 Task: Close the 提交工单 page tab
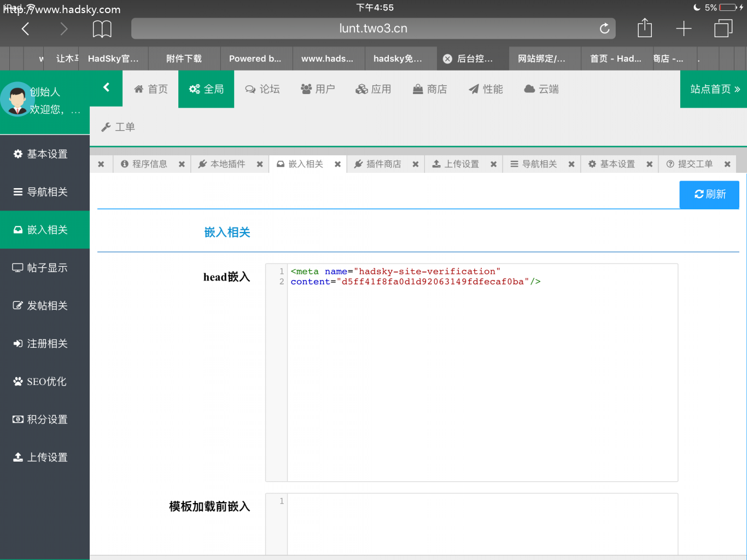coord(727,164)
